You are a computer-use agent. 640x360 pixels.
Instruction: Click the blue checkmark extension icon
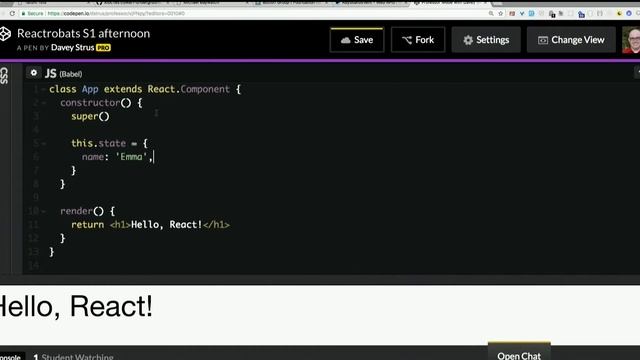(x=522, y=13)
